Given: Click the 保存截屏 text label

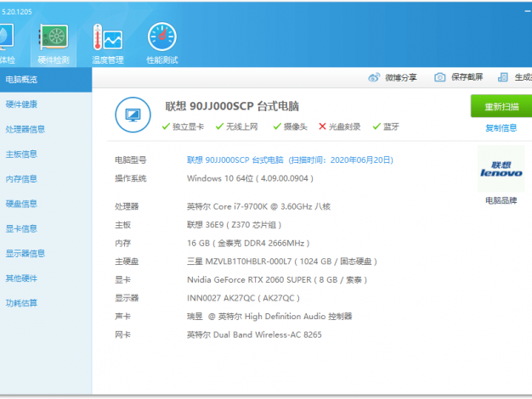Looking at the screenshot, I should (467, 77).
